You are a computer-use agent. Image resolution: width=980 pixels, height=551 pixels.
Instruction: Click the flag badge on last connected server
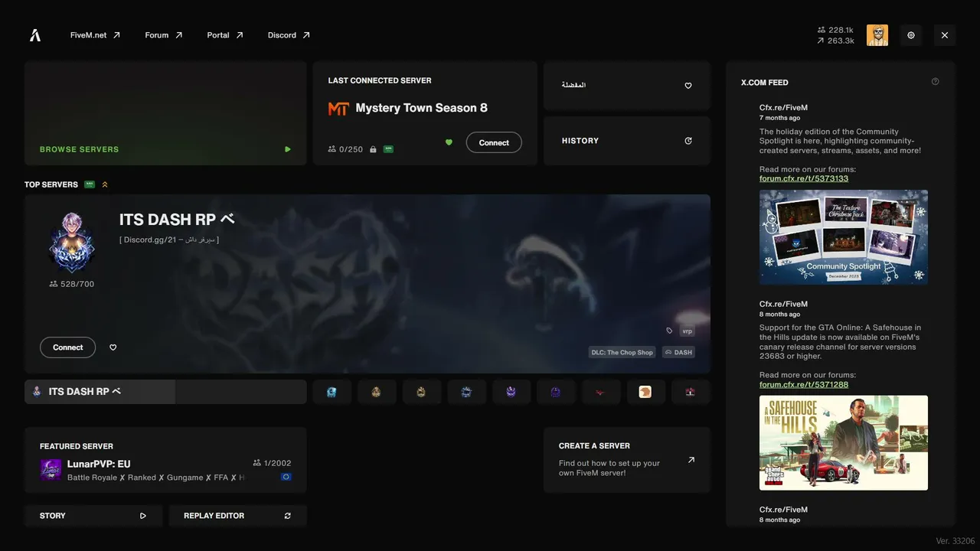(388, 149)
